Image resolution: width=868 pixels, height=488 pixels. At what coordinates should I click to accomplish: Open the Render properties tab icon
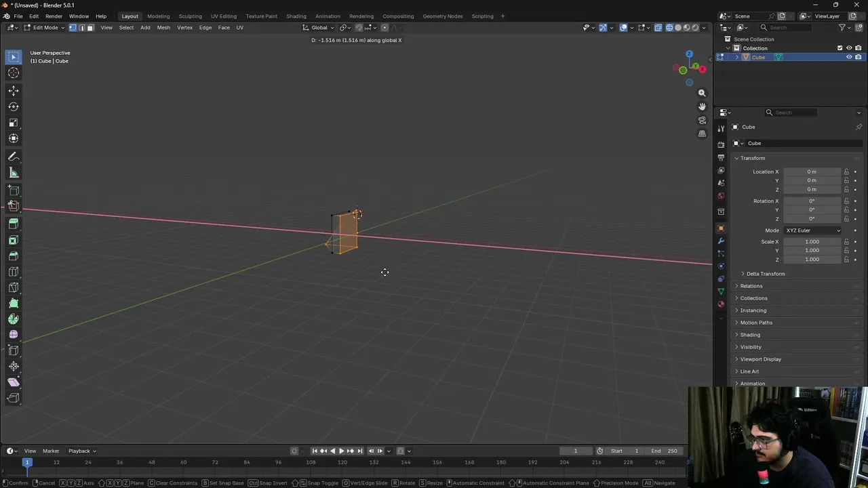(721, 144)
